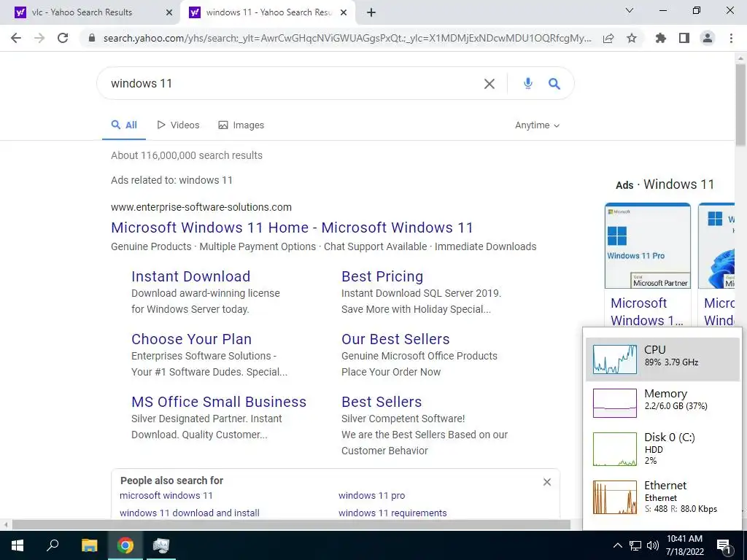747x560 pixels.
Task: Bookmark this tab with the star icon
Action: point(632,38)
